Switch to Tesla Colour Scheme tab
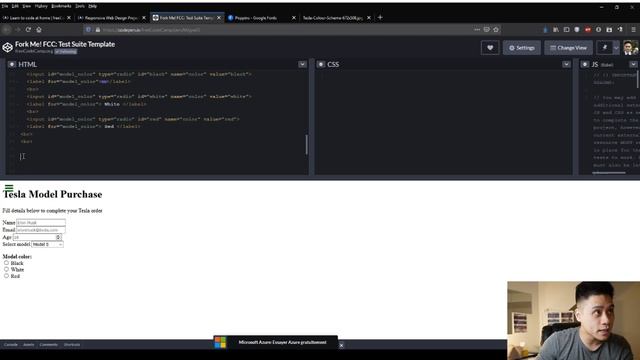 (336, 18)
